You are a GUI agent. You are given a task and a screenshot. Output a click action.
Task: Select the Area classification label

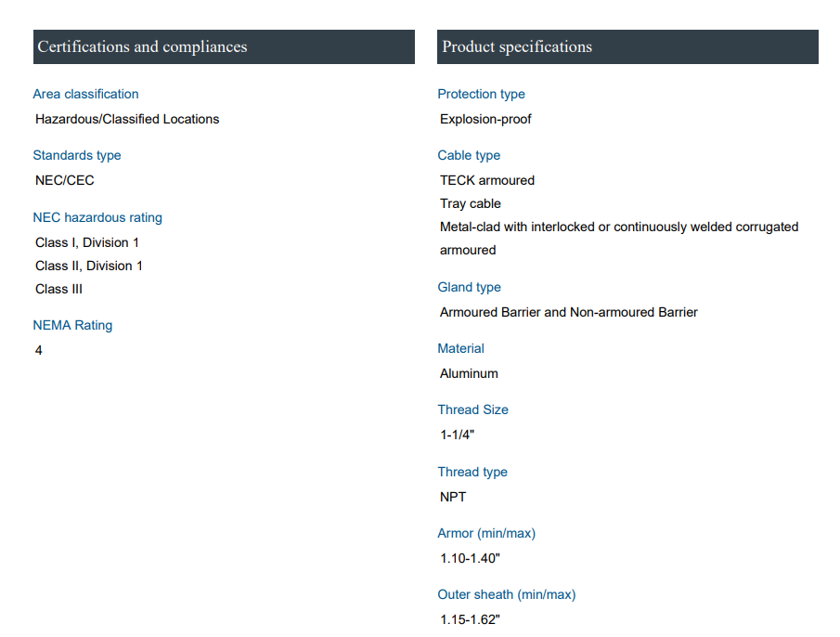(85, 94)
